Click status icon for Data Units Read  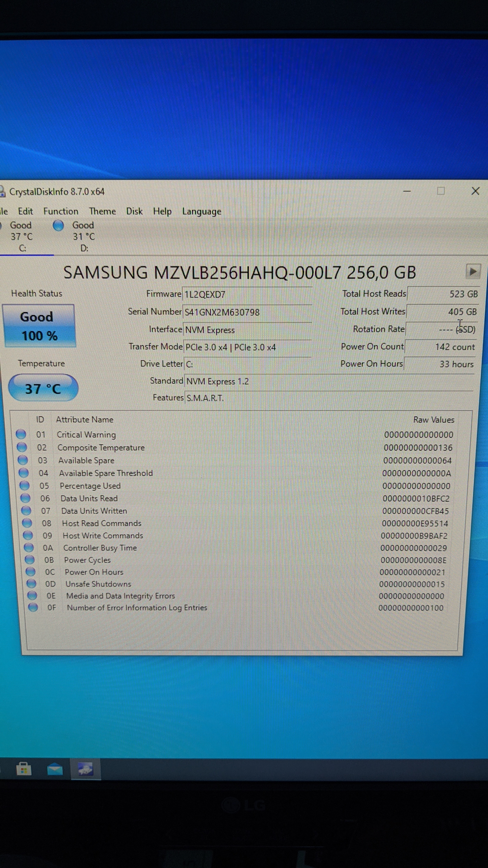click(26, 498)
